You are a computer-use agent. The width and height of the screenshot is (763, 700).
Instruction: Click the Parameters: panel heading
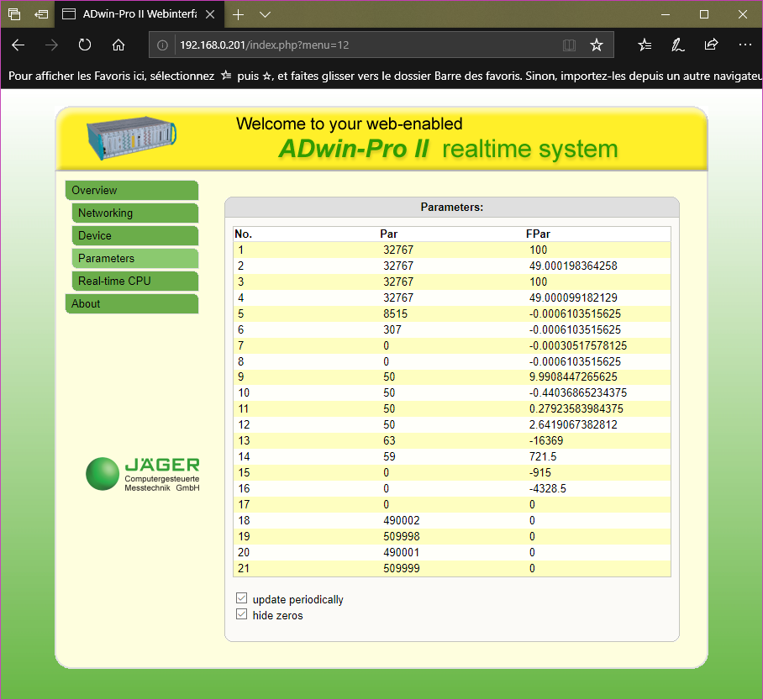[452, 208]
